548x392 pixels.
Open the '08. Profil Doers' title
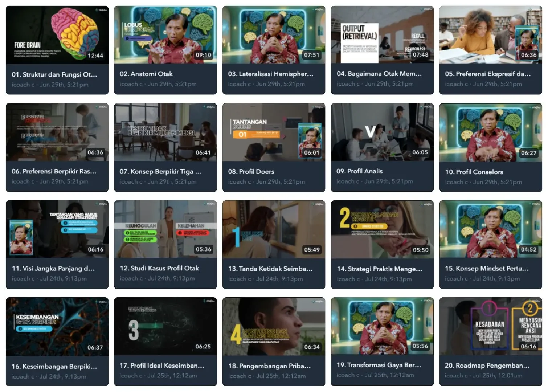point(251,171)
